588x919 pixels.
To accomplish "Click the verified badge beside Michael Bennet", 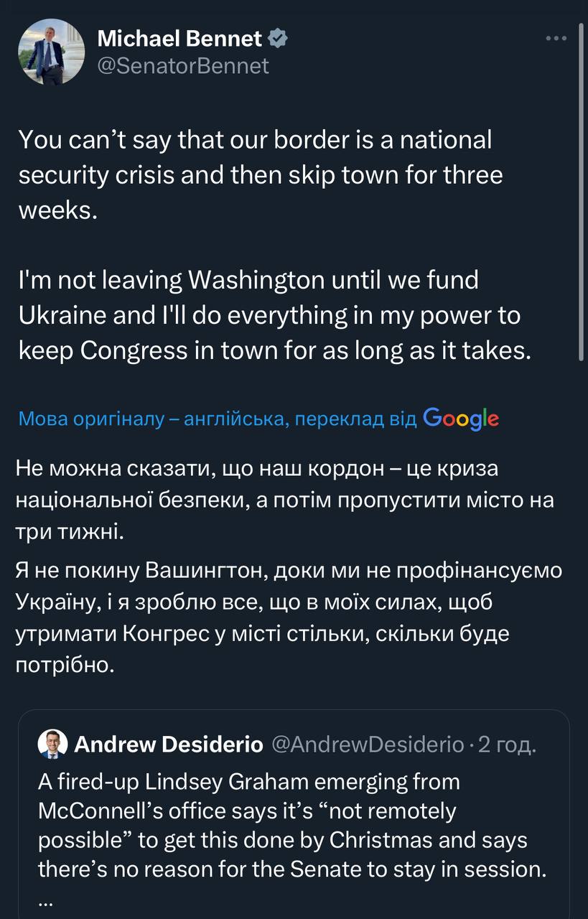I will pos(277,39).
